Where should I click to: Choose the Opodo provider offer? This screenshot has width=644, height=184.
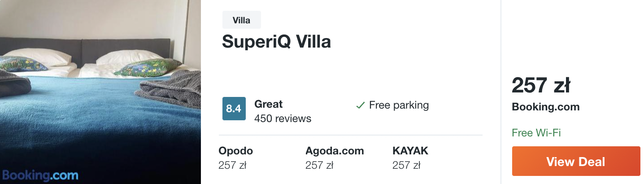click(235, 158)
